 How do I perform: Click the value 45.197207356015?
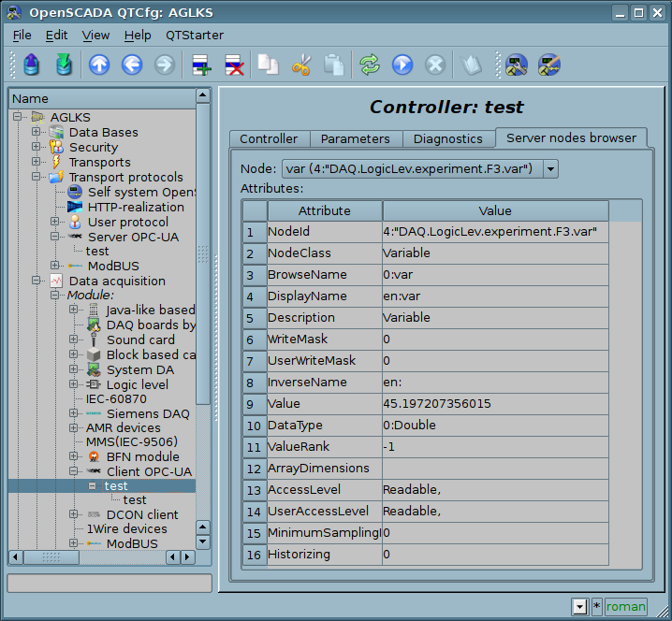pos(437,403)
